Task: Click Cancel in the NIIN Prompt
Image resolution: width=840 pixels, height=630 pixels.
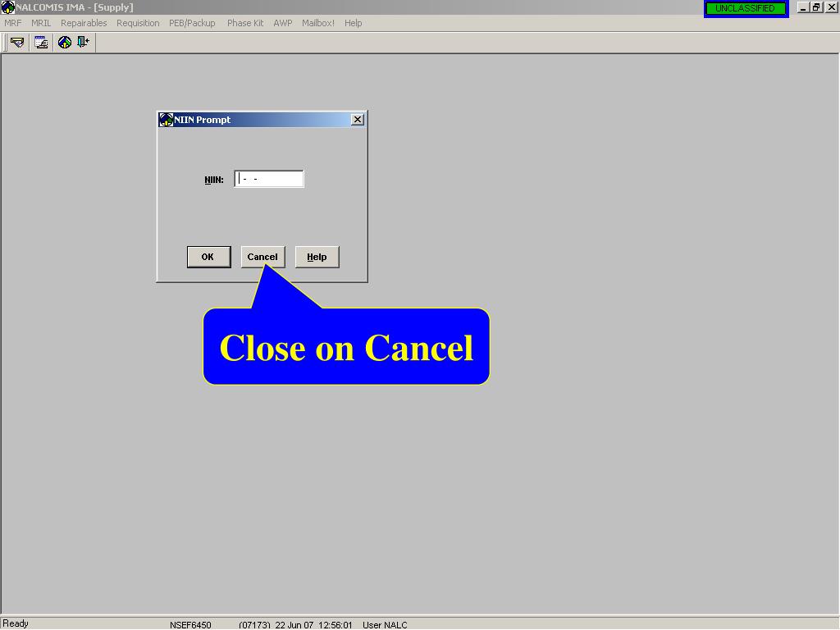Action: coord(262,257)
